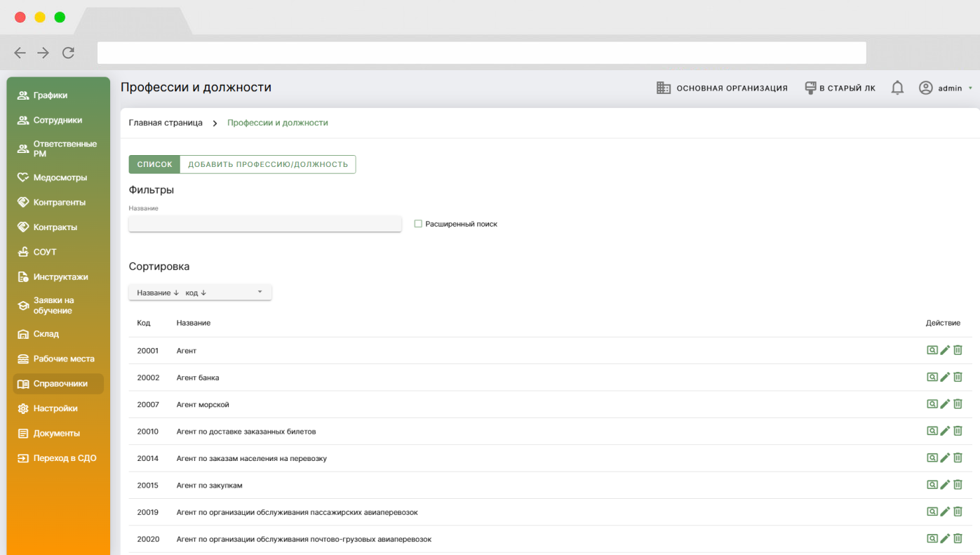The height and width of the screenshot is (555, 980).
Task: View row 20020 почтово-грузовых авиаперевозок
Action: 932,539
